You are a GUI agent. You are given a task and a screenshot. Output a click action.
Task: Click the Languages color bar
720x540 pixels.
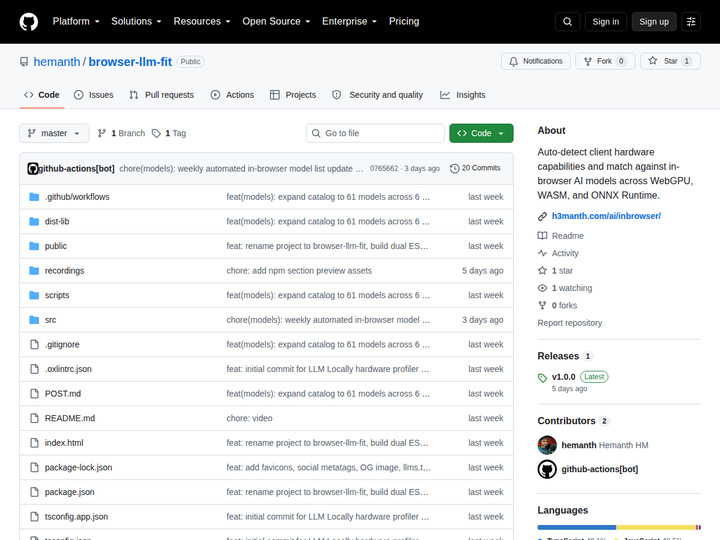619,527
